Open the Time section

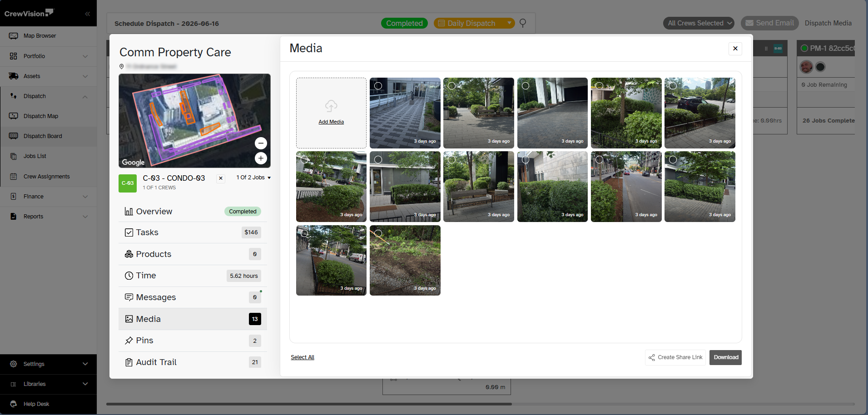pos(193,276)
